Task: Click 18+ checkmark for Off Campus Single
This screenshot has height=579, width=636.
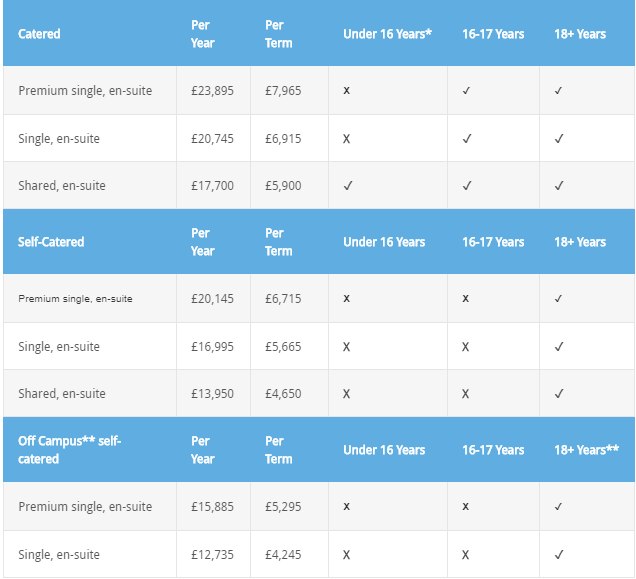Action: coord(559,555)
